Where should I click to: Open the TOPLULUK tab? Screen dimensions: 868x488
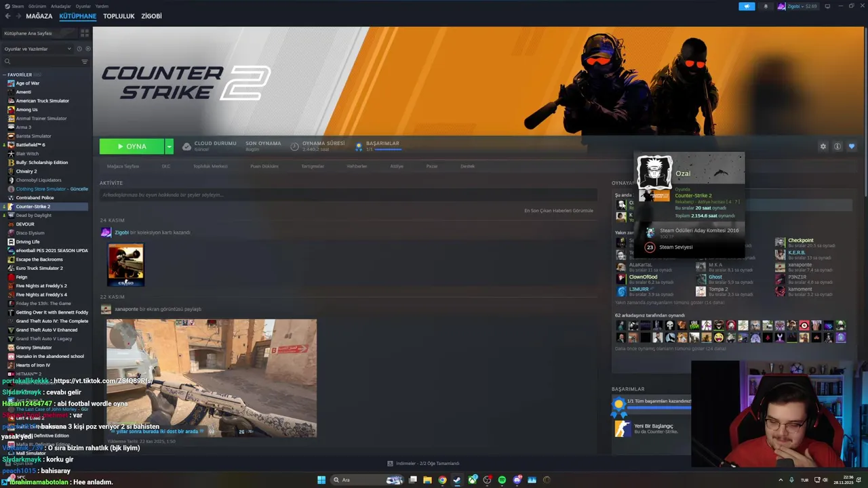tap(119, 16)
